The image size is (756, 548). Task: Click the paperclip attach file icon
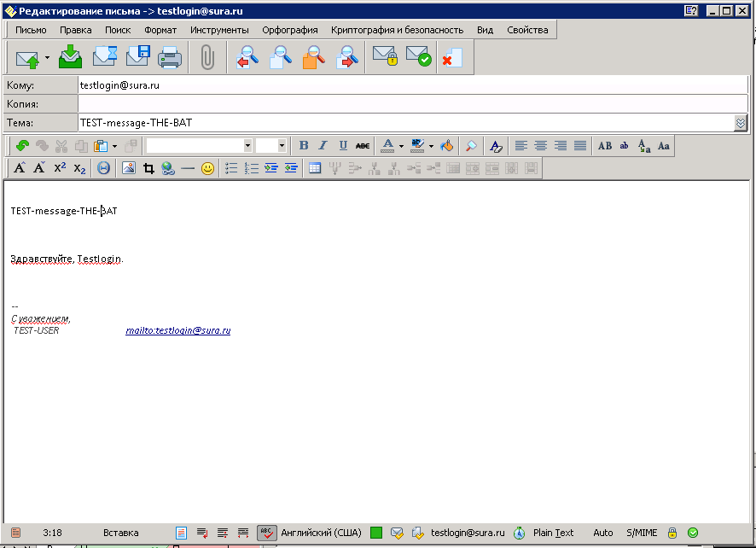pyautogui.click(x=206, y=57)
